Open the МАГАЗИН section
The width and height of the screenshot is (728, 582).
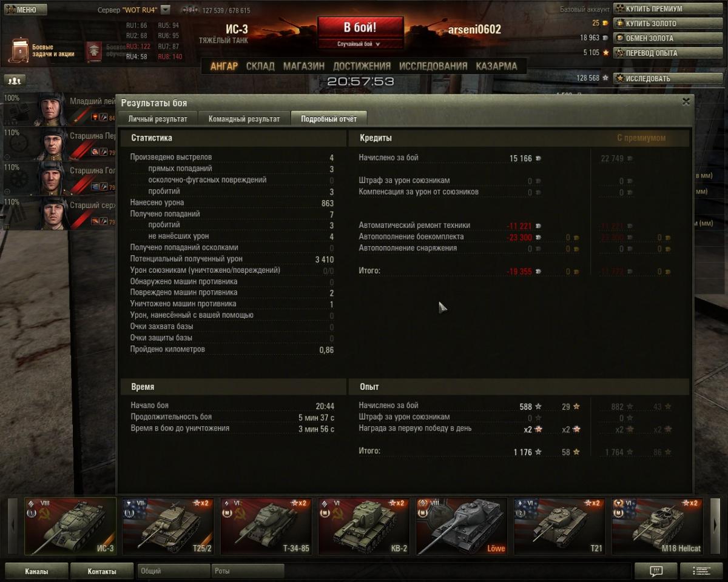point(304,66)
